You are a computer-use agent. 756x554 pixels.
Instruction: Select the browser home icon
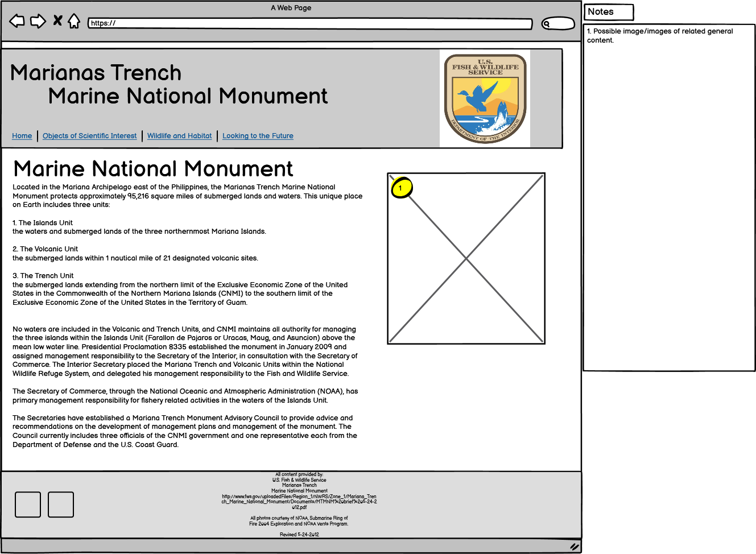tap(75, 21)
